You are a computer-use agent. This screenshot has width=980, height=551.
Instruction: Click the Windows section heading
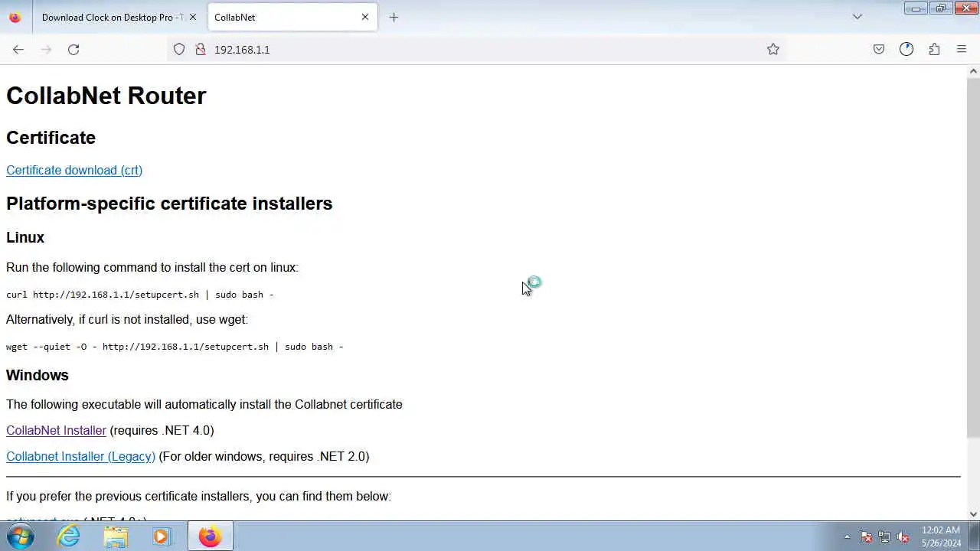(x=38, y=375)
